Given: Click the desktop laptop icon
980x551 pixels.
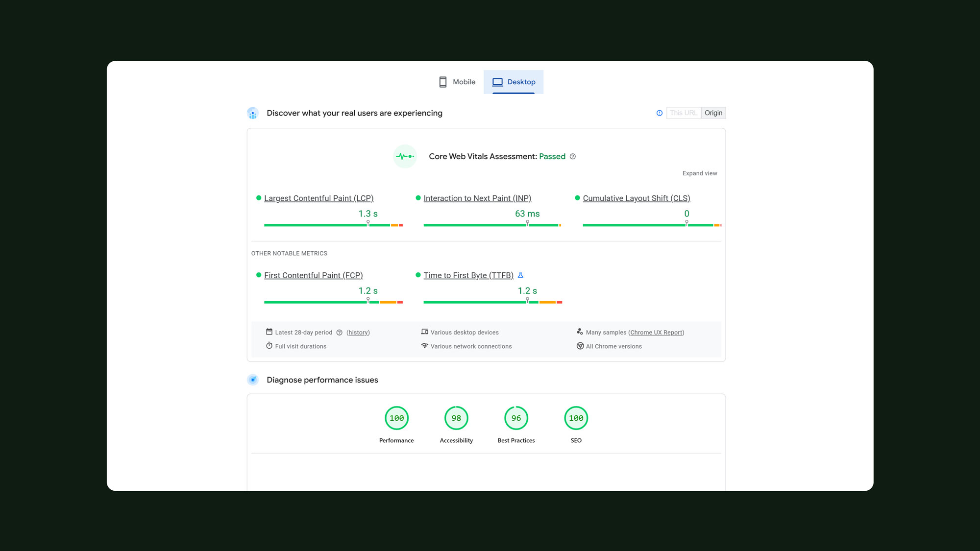Looking at the screenshot, I should pyautogui.click(x=497, y=82).
